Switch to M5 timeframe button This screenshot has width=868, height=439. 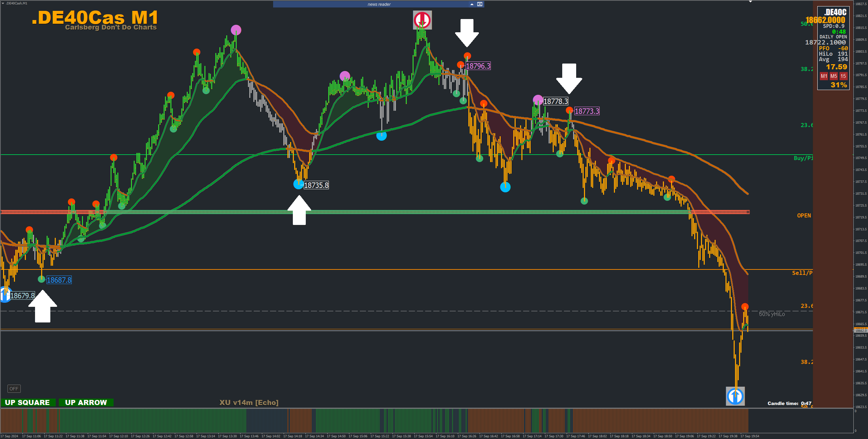click(833, 76)
